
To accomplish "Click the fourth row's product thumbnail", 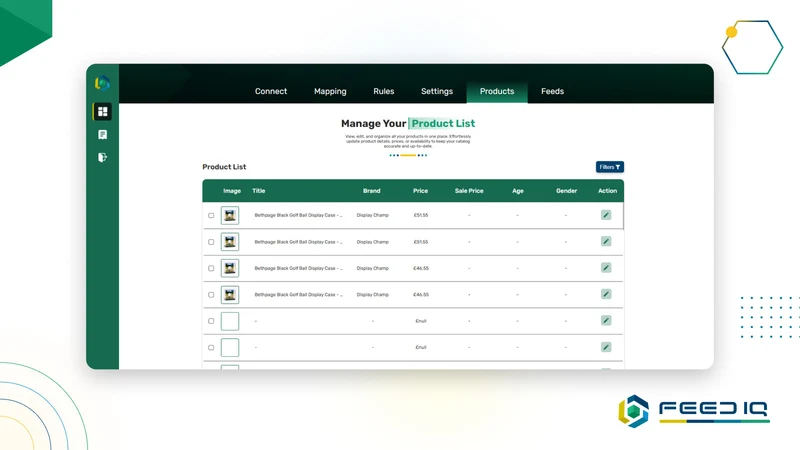I will coord(230,295).
